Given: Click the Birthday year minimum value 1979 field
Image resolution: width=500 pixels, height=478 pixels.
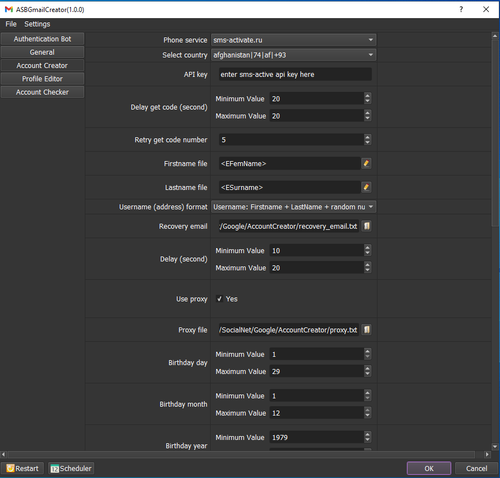Looking at the screenshot, I should pyautogui.click(x=317, y=437).
